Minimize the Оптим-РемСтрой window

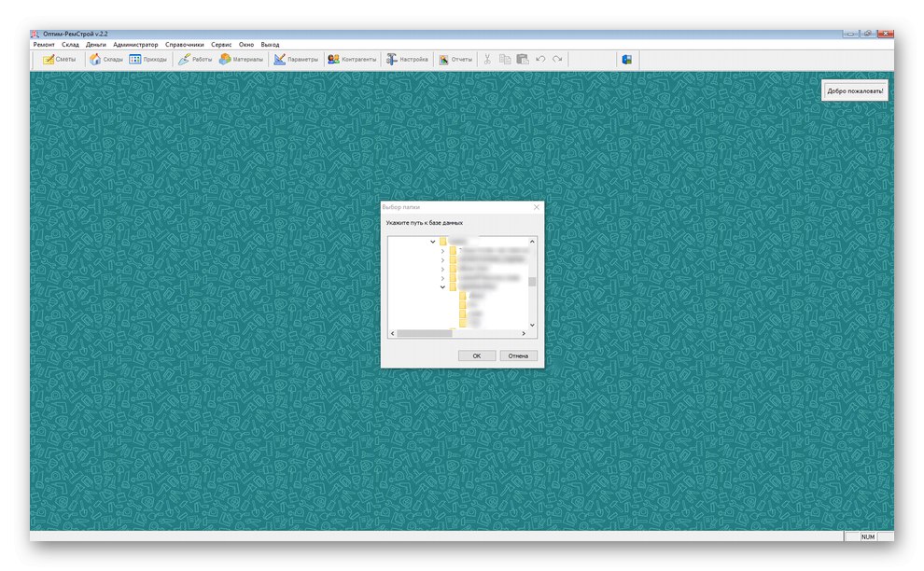point(850,35)
